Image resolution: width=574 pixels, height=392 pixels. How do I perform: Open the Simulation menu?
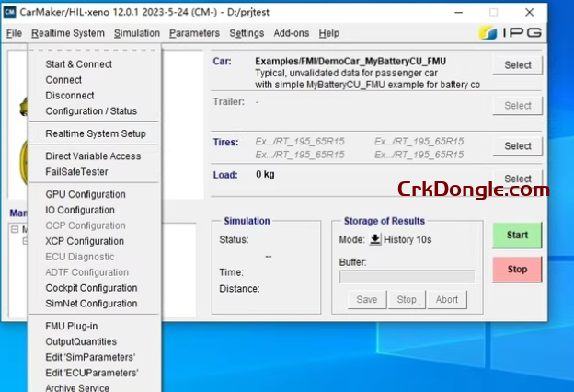tap(136, 33)
